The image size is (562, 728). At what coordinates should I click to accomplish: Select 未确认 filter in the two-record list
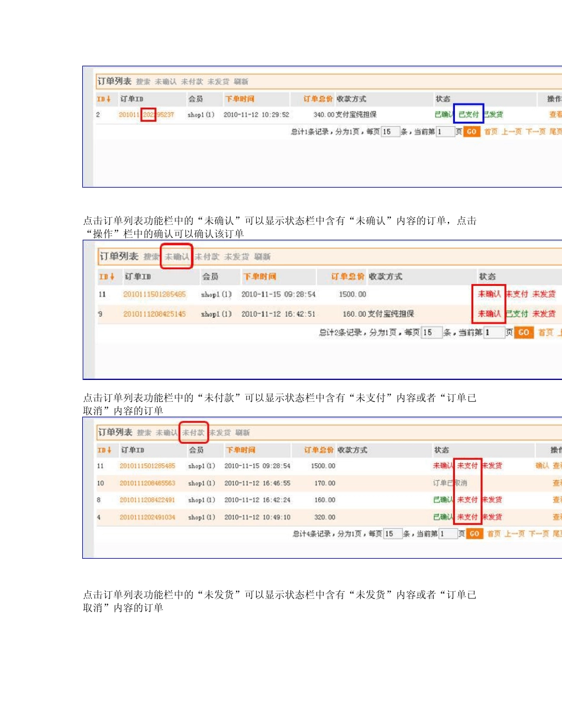pos(177,257)
